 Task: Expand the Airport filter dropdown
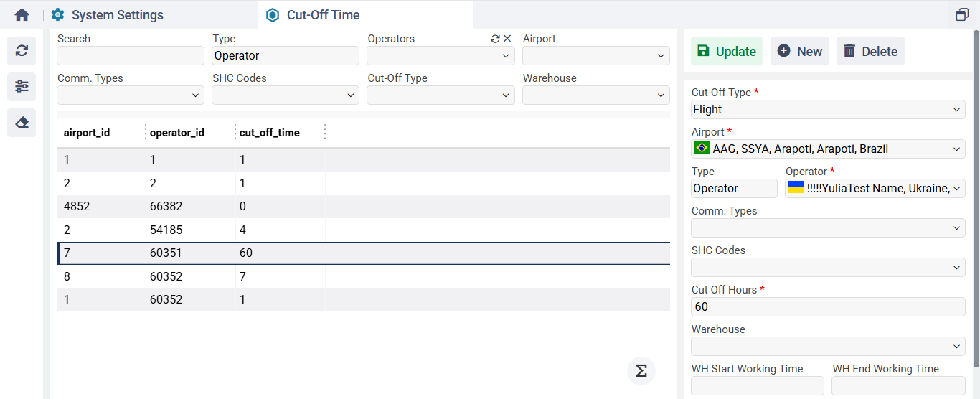[x=595, y=56]
